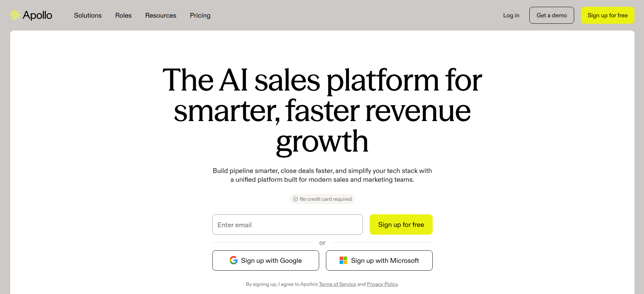Go to the Pricing page
644x294 pixels.
[x=200, y=16]
